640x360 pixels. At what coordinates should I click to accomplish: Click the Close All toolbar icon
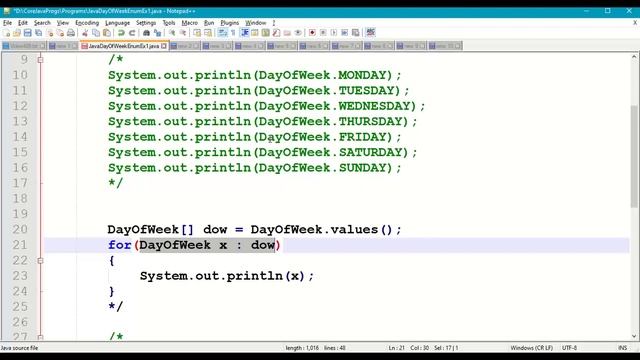pos(60,33)
